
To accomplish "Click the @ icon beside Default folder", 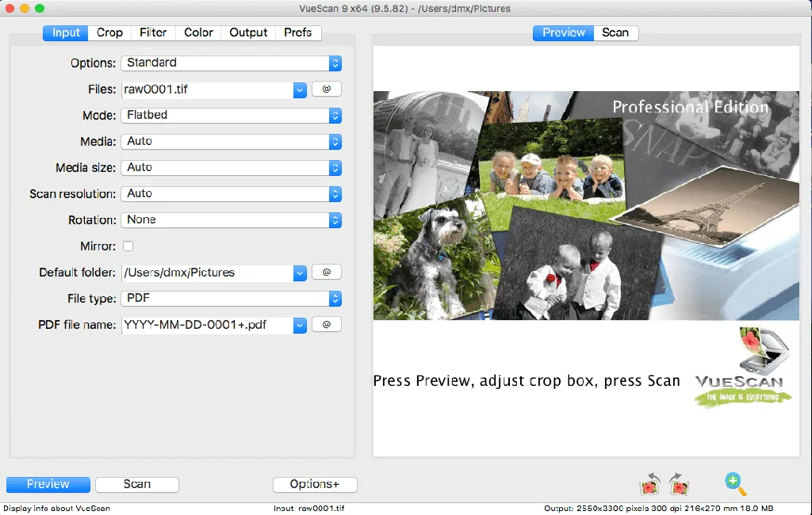I will 326,272.
